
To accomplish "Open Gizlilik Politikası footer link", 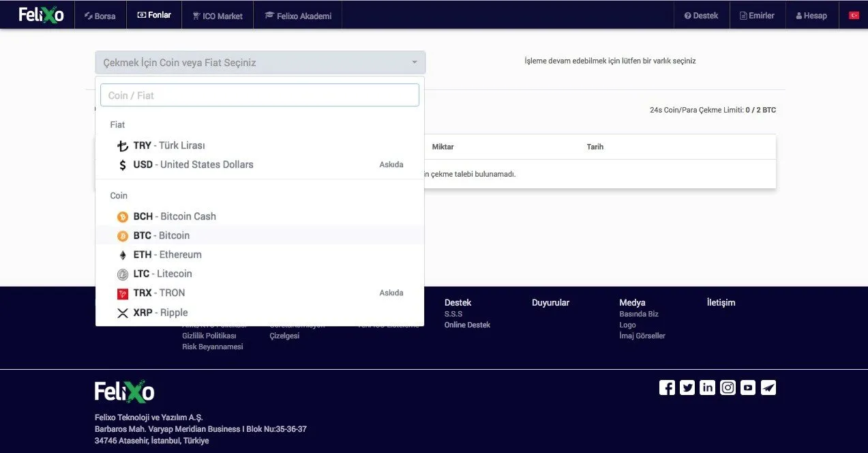I will point(209,336).
